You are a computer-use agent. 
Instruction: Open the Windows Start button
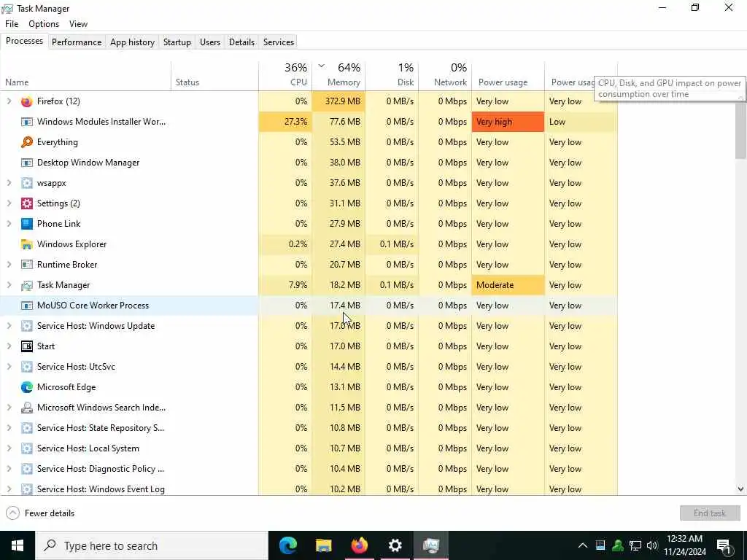tap(18, 545)
